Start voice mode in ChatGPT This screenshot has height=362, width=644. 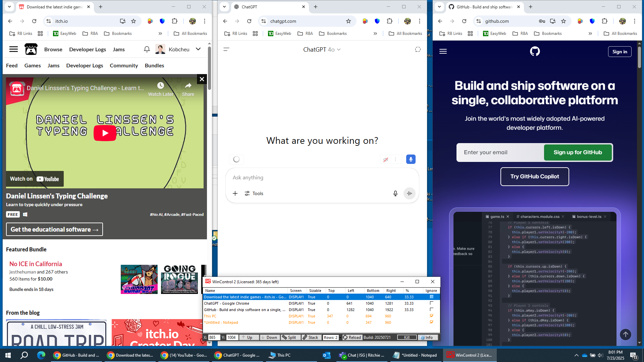pos(410,193)
